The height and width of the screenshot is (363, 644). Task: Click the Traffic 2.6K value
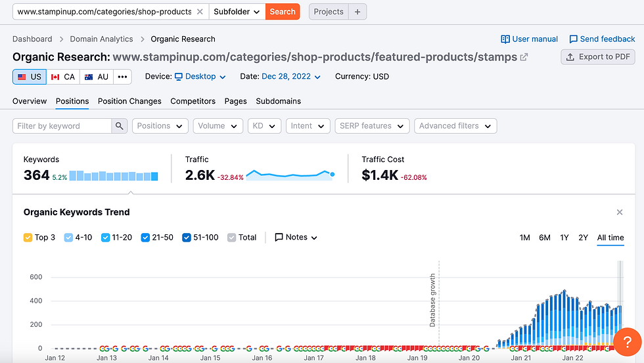200,175
